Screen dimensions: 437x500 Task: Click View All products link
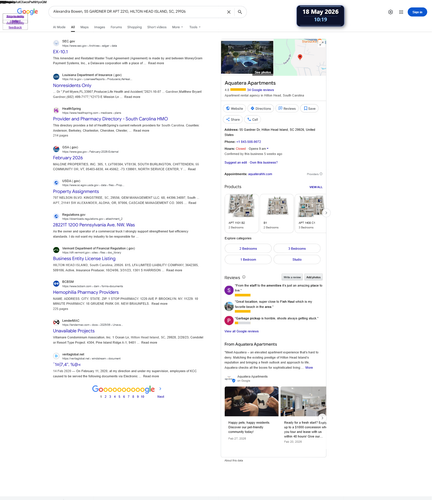coord(316,187)
